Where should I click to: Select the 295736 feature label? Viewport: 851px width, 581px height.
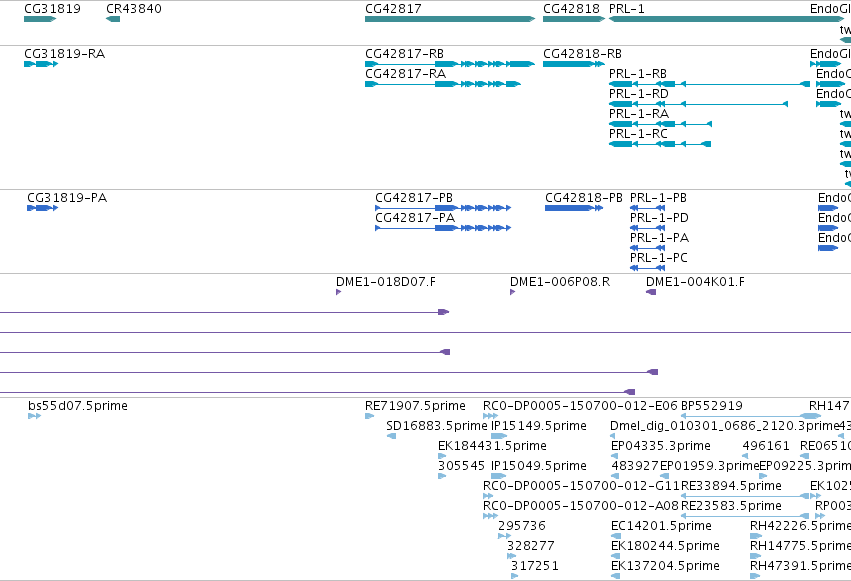(x=522, y=527)
